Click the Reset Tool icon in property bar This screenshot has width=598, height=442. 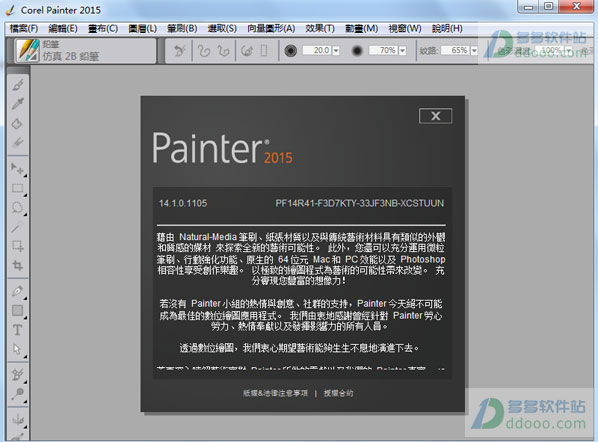click(x=179, y=50)
